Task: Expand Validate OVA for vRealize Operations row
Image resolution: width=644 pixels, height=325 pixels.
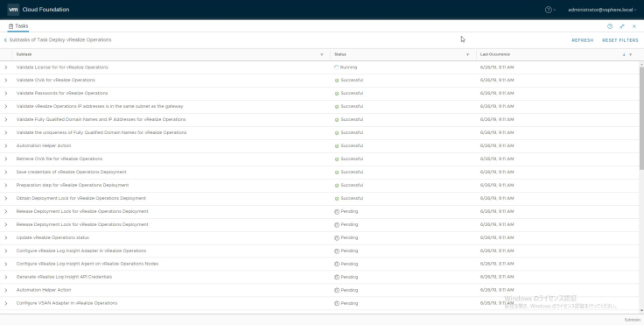Action: [6, 81]
